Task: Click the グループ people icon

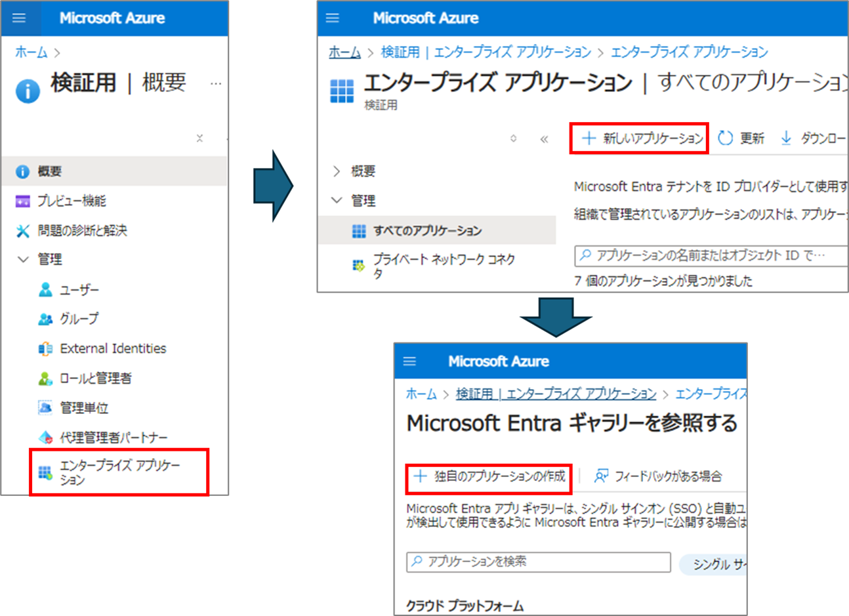Action: pyautogui.click(x=45, y=319)
